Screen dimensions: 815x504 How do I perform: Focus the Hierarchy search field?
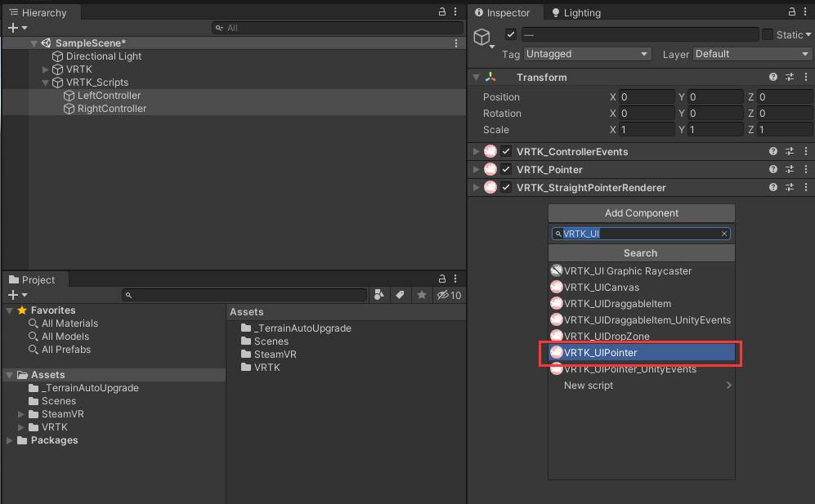pyautogui.click(x=338, y=28)
